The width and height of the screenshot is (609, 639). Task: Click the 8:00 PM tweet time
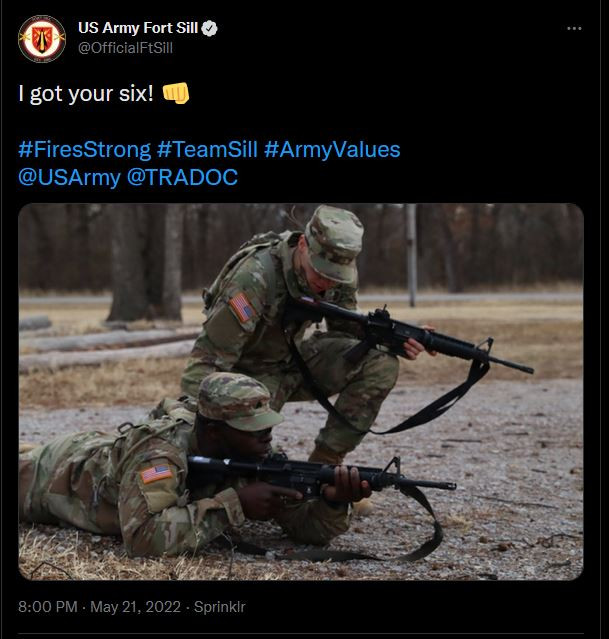tap(47, 607)
